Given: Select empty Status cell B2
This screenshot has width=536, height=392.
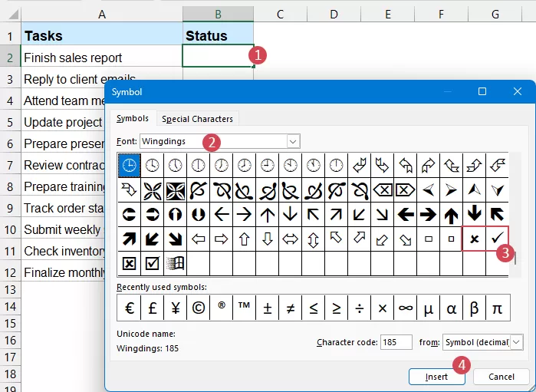Looking at the screenshot, I should tap(218, 56).
